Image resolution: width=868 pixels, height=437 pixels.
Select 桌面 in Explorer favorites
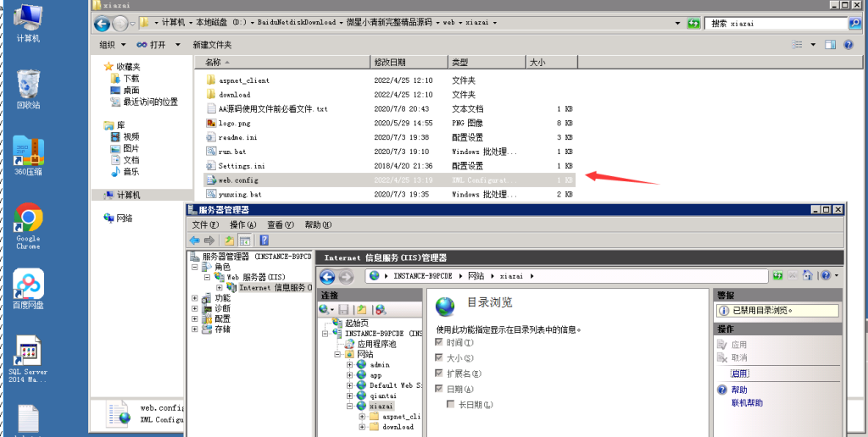(x=131, y=90)
